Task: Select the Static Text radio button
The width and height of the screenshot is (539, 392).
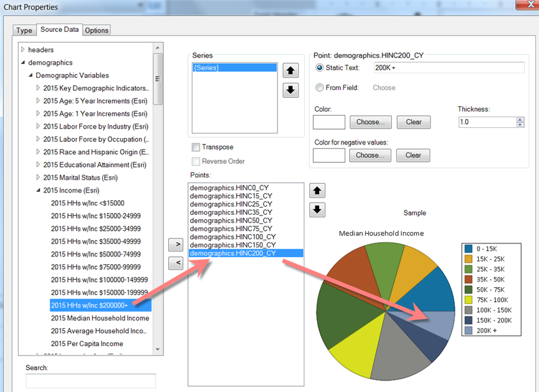Action: click(x=320, y=68)
